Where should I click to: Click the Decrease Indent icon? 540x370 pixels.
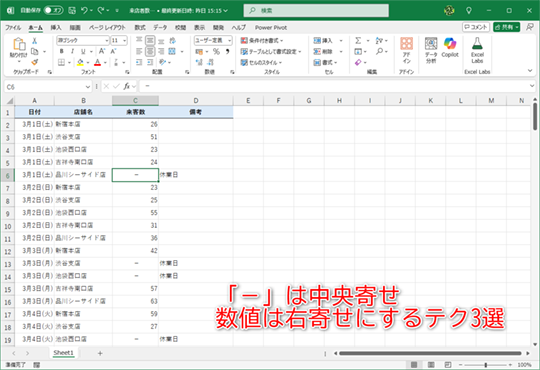coord(139,62)
